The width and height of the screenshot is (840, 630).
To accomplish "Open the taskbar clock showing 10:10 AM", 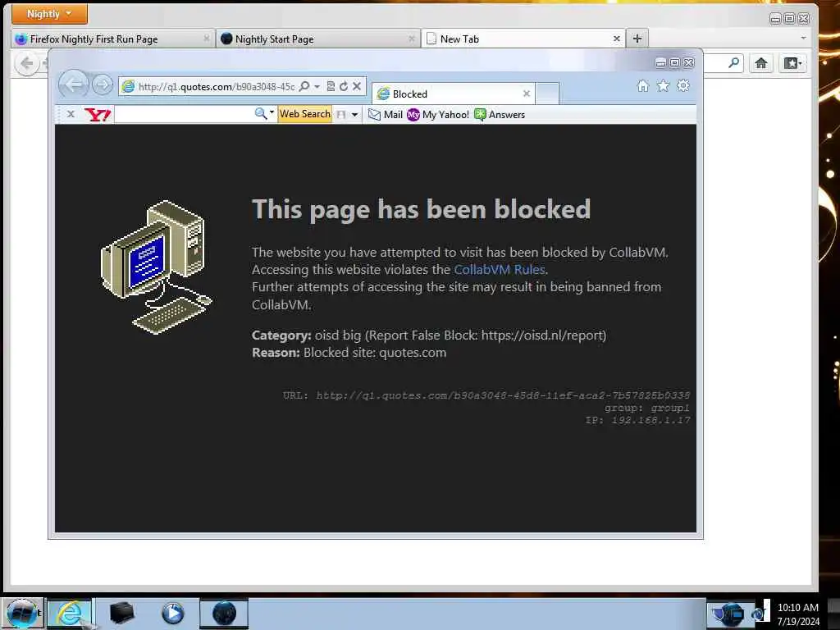I will (798, 614).
